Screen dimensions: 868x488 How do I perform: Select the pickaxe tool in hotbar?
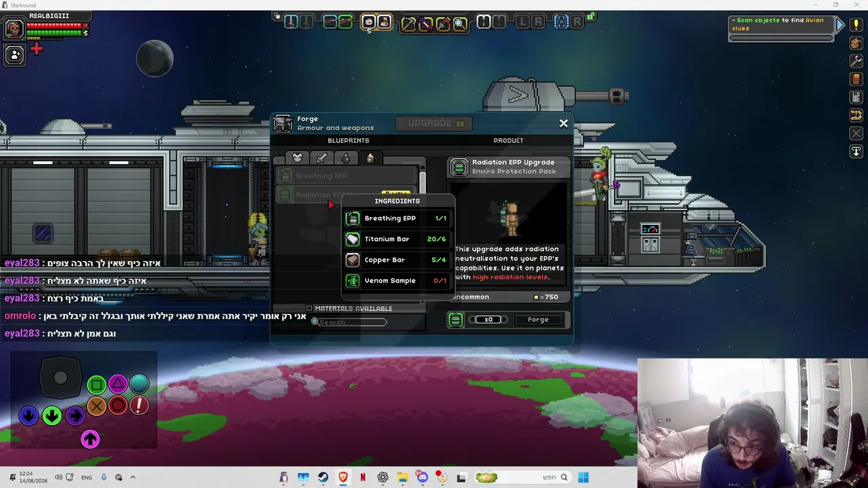(408, 24)
